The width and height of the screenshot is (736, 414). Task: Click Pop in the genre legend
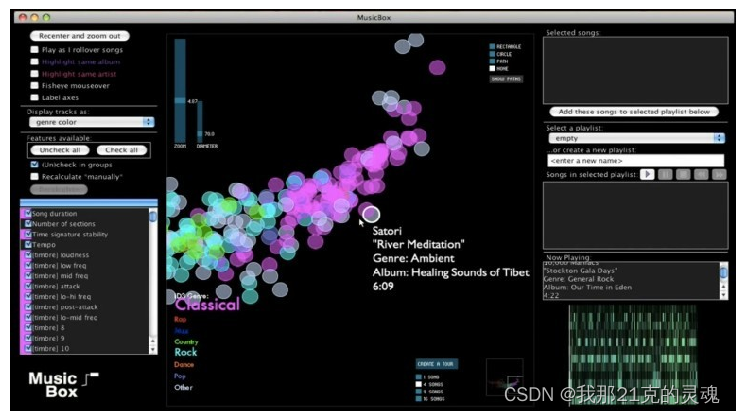pos(179,376)
